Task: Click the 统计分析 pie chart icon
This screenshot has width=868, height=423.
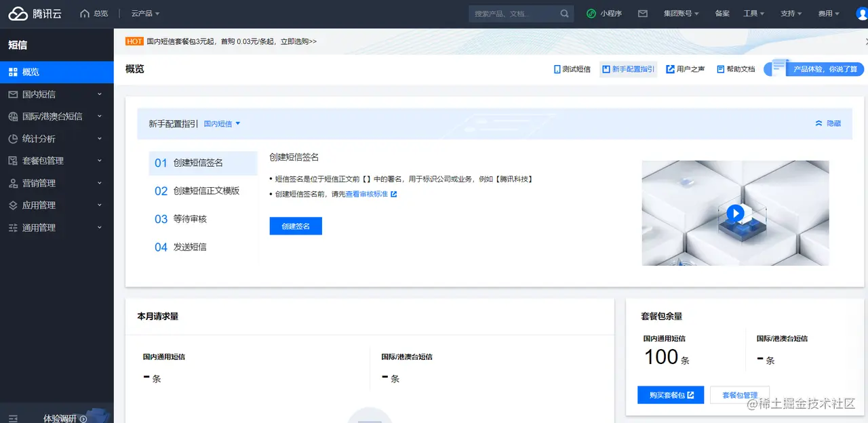Action: pyautogui.click(x=13, y=139)
